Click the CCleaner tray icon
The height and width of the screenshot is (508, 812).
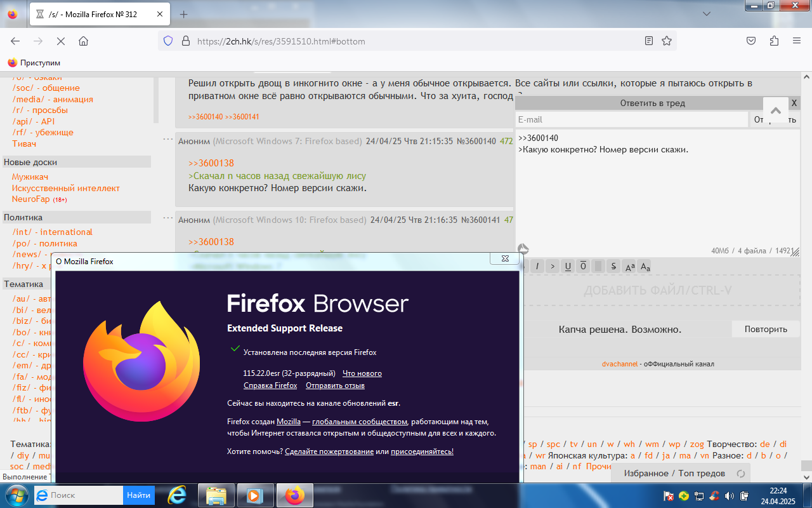(x=714, y=495)
